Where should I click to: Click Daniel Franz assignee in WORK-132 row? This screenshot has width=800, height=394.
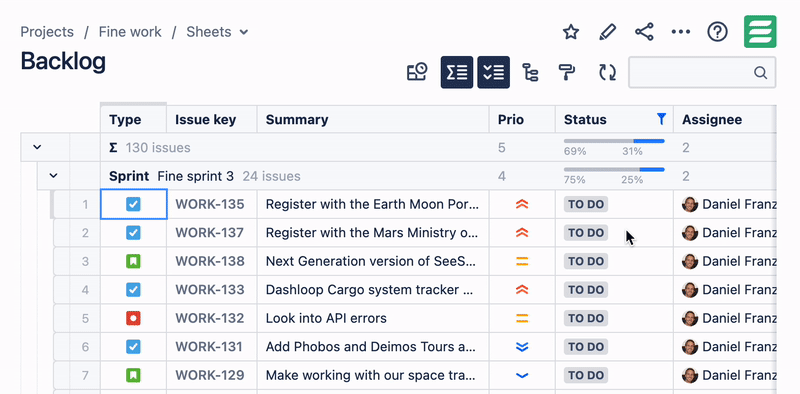tap(729, 319)
